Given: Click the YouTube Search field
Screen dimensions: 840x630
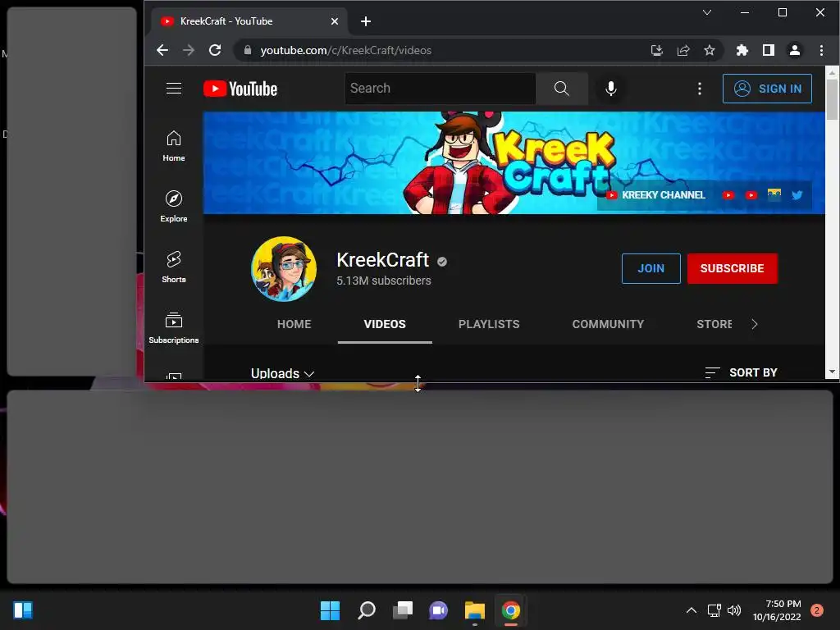Looking at the screenshot, I should [441, 89].
